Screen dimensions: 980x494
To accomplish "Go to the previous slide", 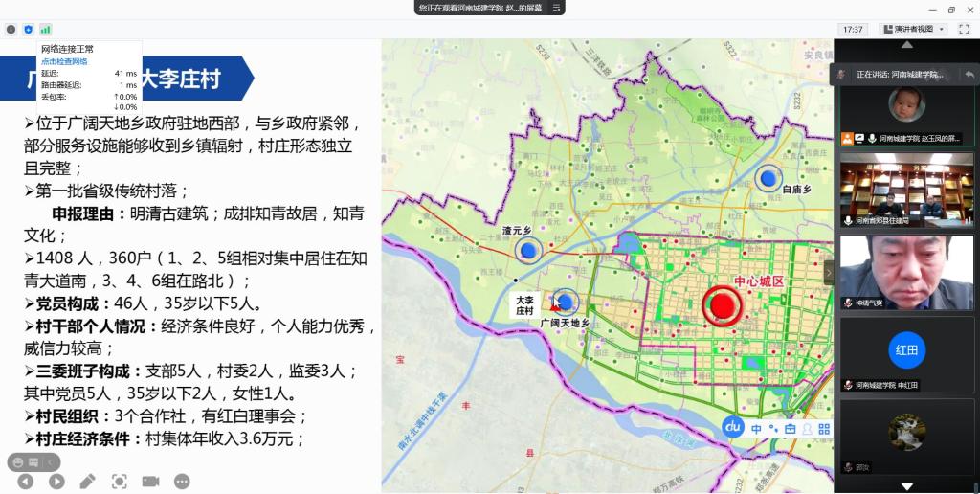I will [26, 482].
